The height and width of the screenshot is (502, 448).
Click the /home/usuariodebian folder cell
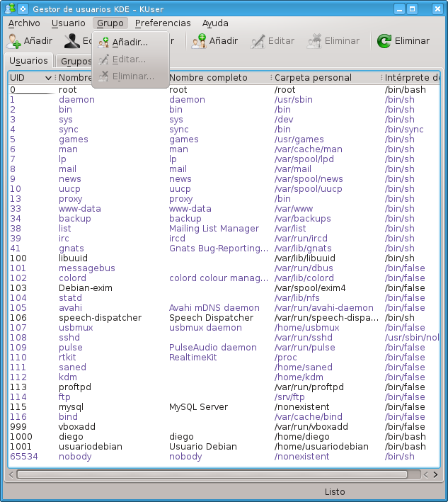click(321, 447)
